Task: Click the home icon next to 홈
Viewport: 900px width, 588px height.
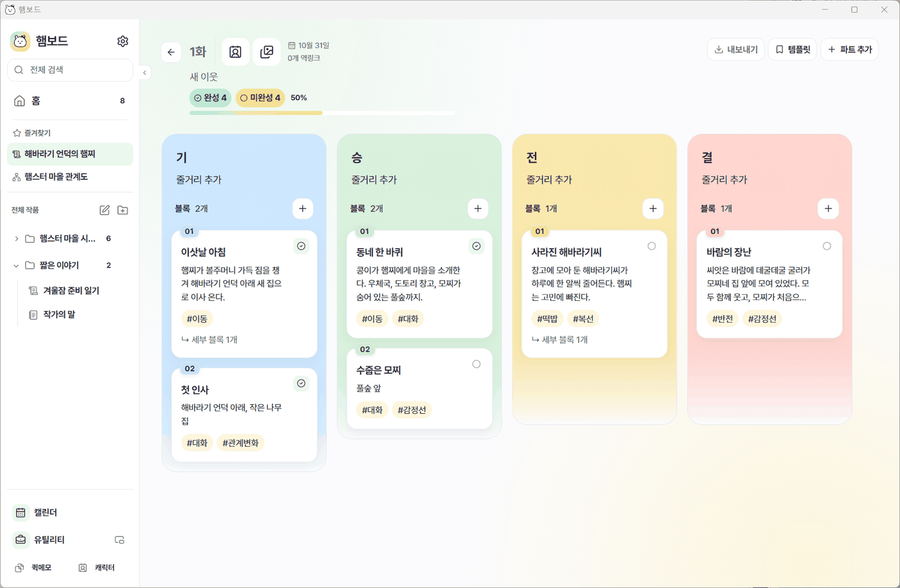Action: [x=19, y=100]
